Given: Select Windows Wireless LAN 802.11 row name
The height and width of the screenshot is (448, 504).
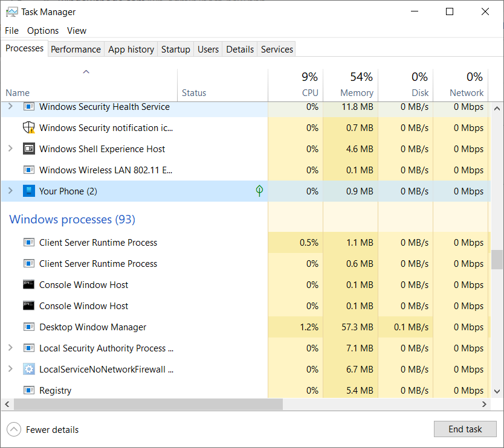Looking at the screenshot, I should pos(106,170).
